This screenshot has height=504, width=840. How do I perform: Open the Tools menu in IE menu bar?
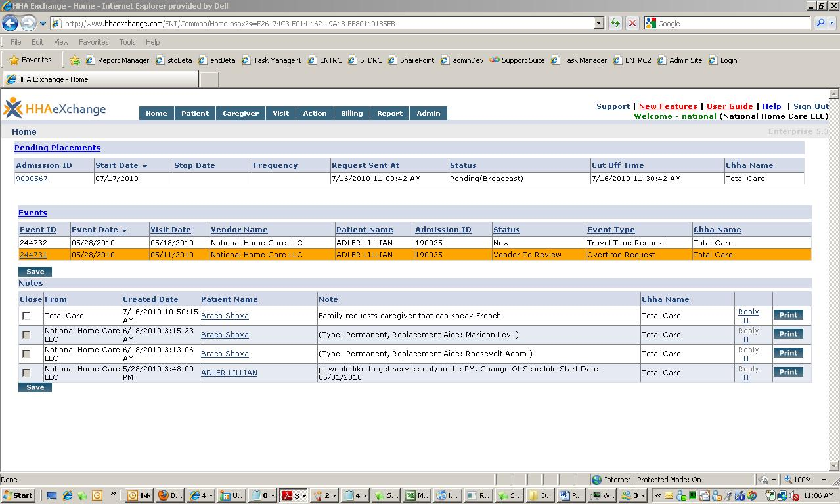click(x=127, y=42)
